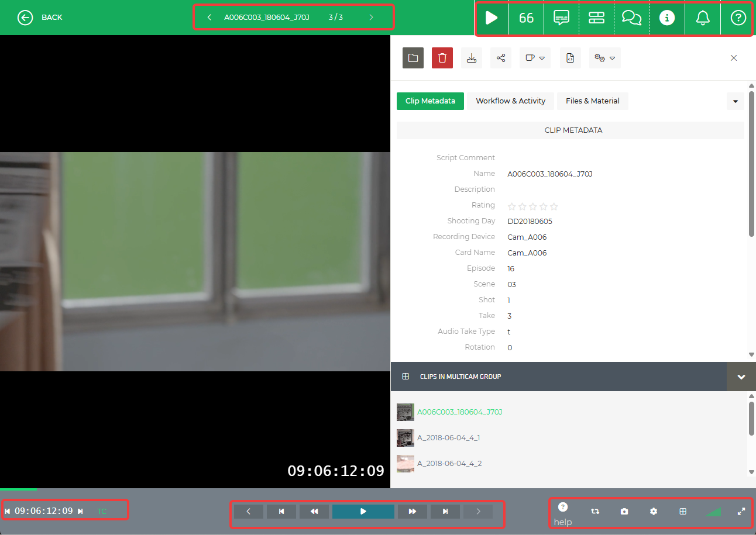Open the subtitle caption icon in top bar
Image resolution: width=756 pixels, height=535 pixels.
pyautogui.click(x=561, y=18)
